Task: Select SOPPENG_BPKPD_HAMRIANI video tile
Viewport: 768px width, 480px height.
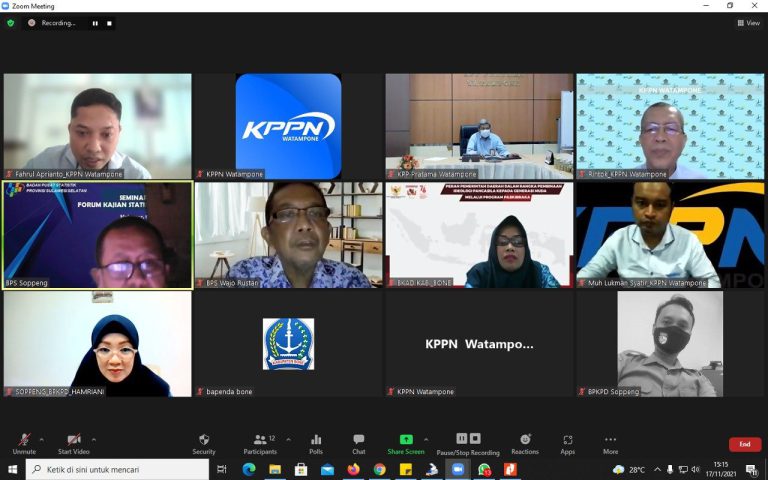Action: click(97, 344)
